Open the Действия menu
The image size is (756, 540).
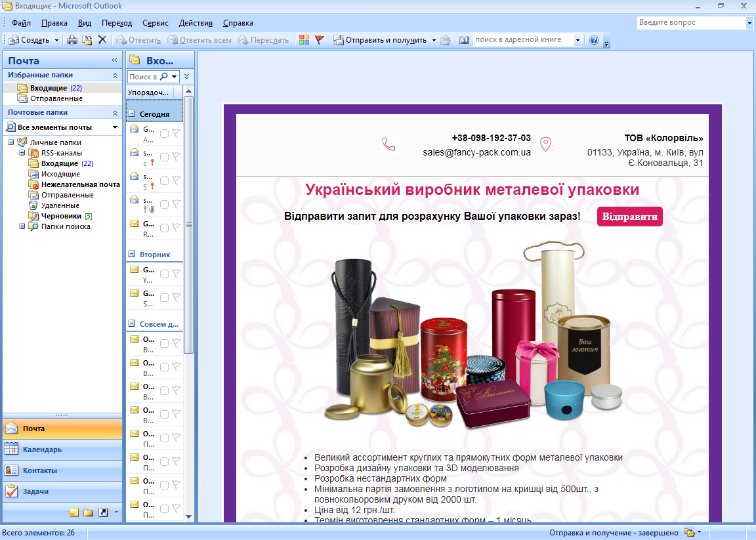click(196, 23)
